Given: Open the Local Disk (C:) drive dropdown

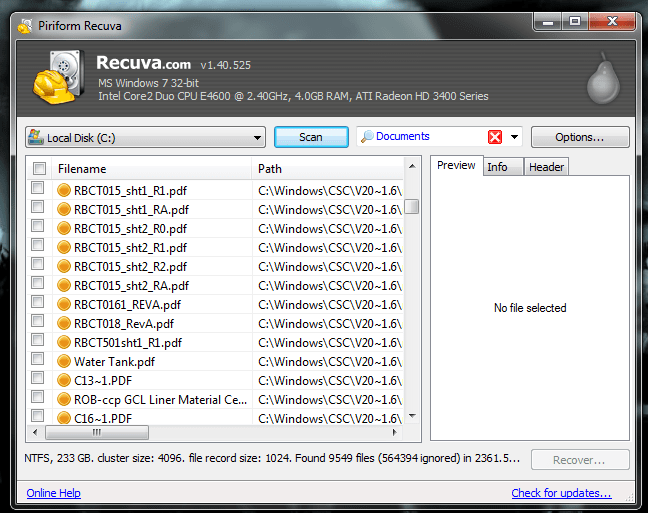Looking at the screenshot, I should [145, 137].
